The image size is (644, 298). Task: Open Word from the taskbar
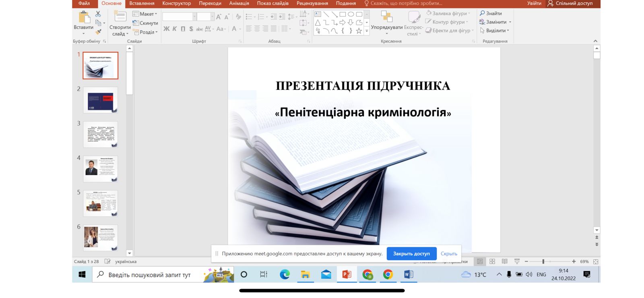point(408,275)
